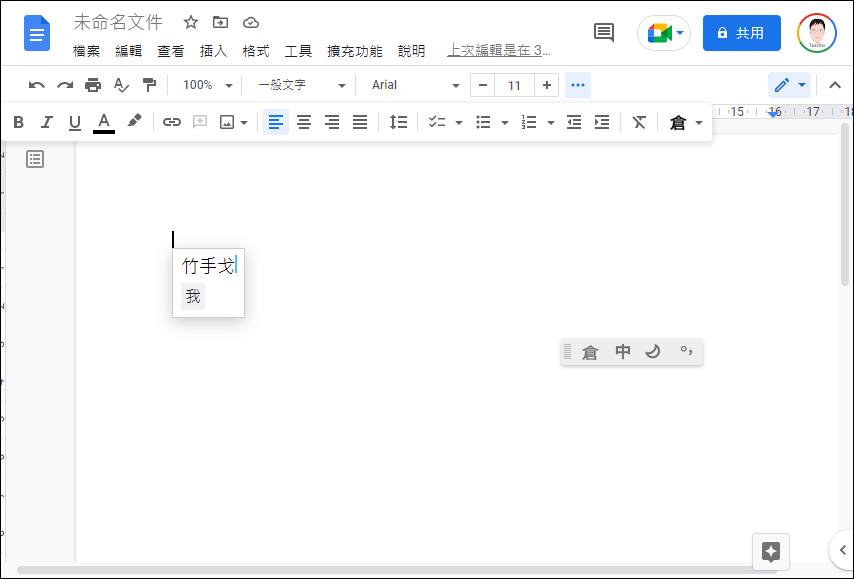Viewport: 854px width, 579px height.
Task: Open the account profile avatar
Action: point(816,33)
